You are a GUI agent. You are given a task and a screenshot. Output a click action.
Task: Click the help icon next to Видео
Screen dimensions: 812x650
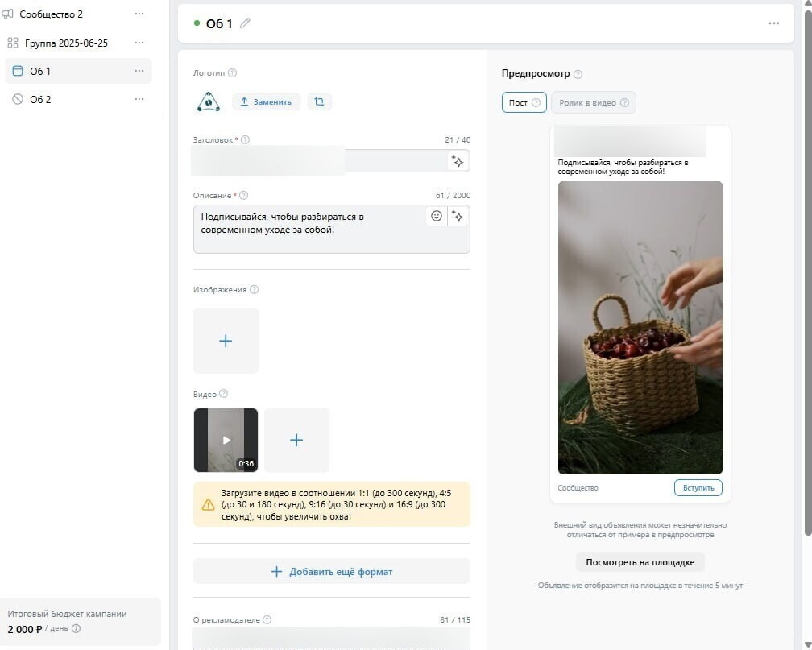click(224, 394)
